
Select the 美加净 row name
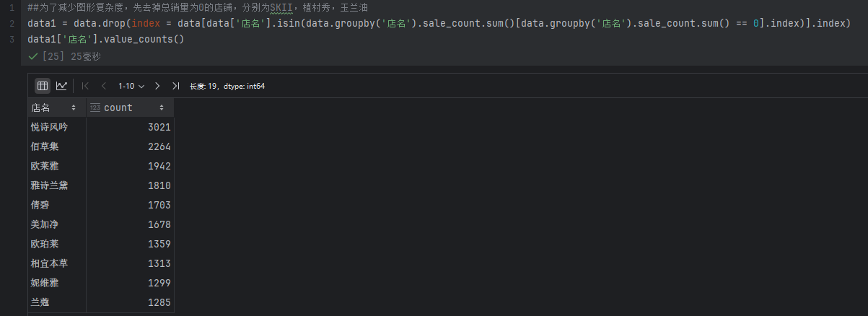tap(45, 224)
